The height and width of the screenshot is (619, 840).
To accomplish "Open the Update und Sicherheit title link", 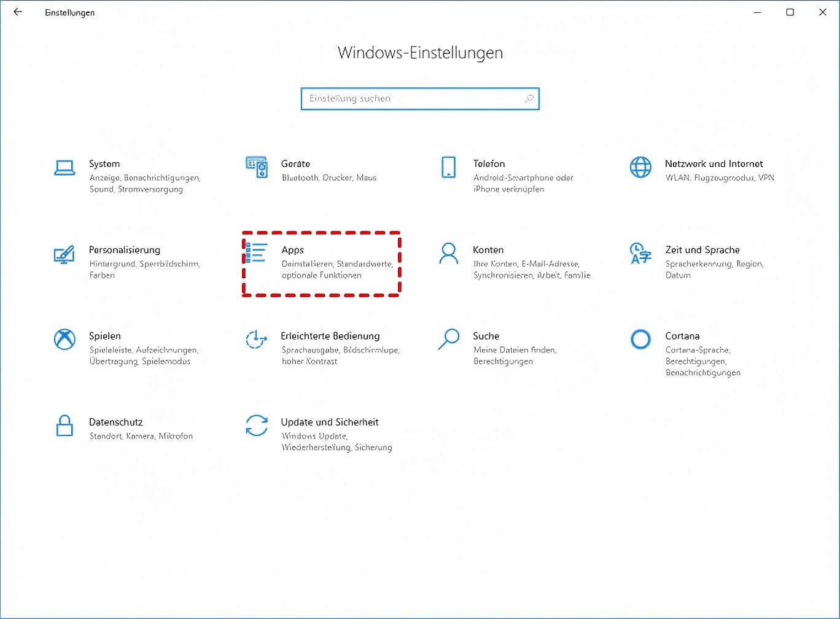I will point(329,422).
